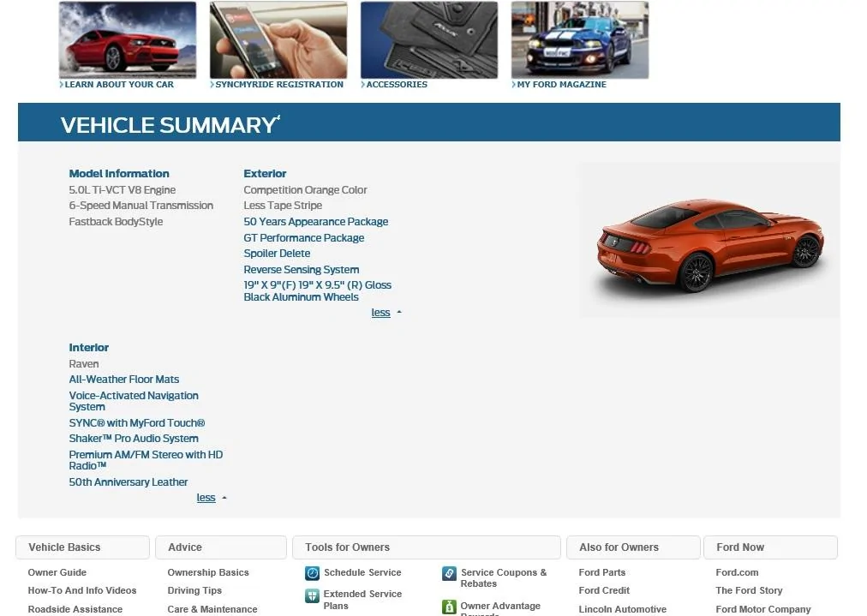This screenshot has height=616, width=867.
Task: Open Premium AM/FM Stereo with HD Radio link
Action: click(146, 460)
